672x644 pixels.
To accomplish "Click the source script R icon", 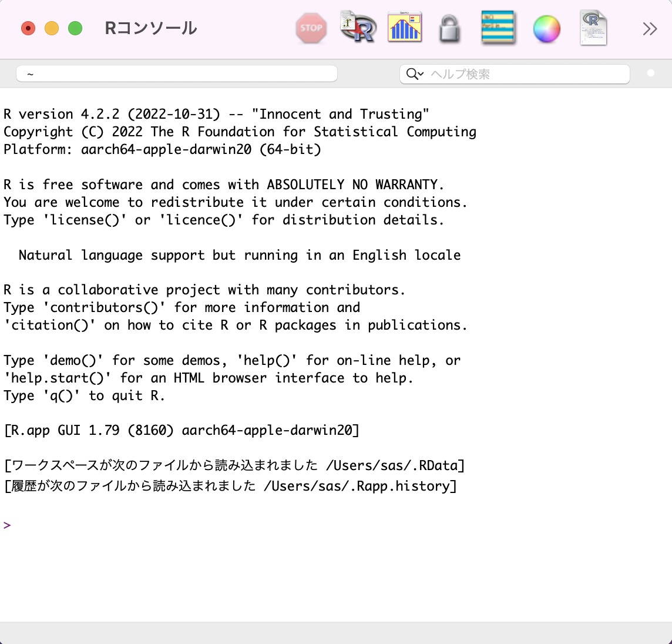I will coord(358,28).
